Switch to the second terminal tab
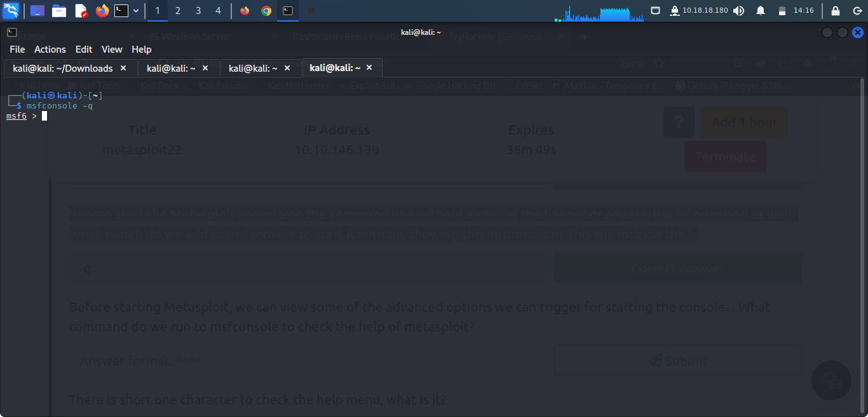Image resolution: width=868 pixels, height=417 pixels. pyautogui.click(x=179, y=68)
